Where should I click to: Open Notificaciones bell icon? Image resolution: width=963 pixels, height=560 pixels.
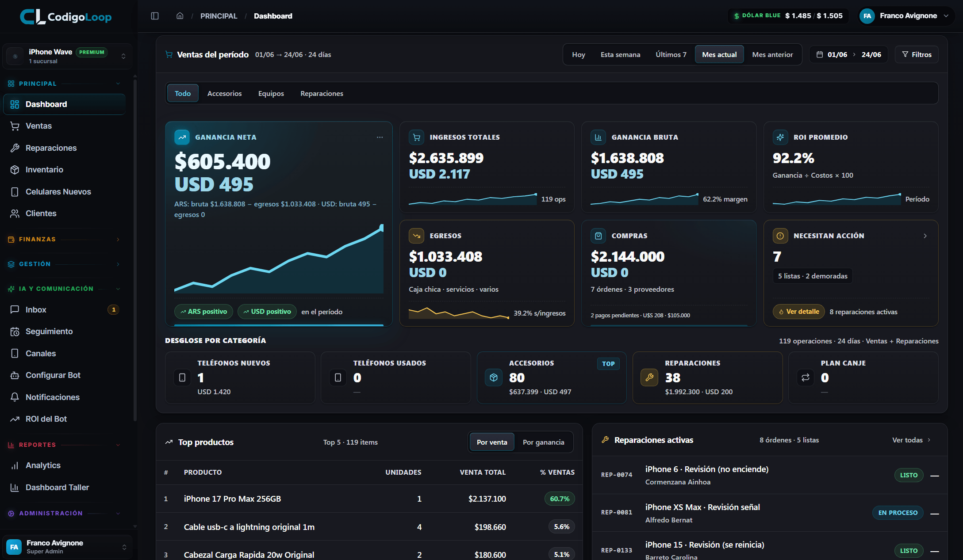pos(15,397)
